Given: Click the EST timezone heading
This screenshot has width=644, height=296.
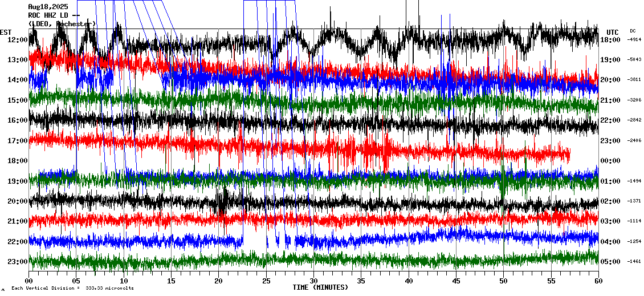Looking at the screenshot, I should tap(6, 32).
